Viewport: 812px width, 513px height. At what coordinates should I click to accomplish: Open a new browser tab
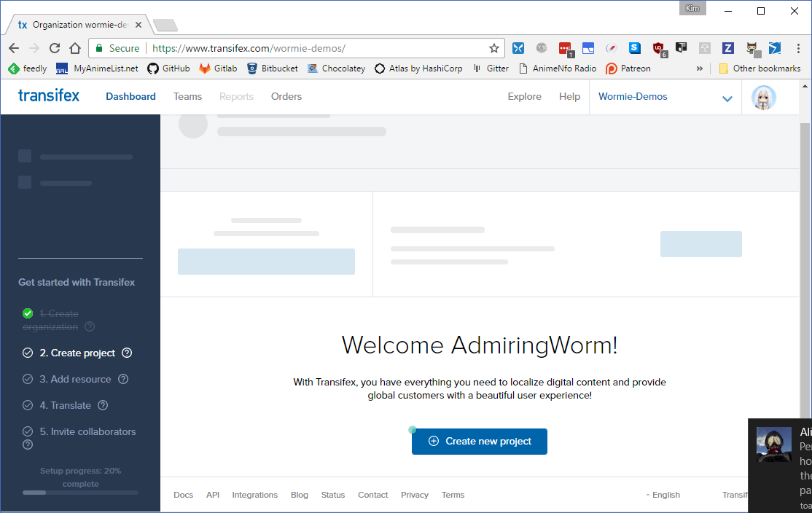(165, 25)
